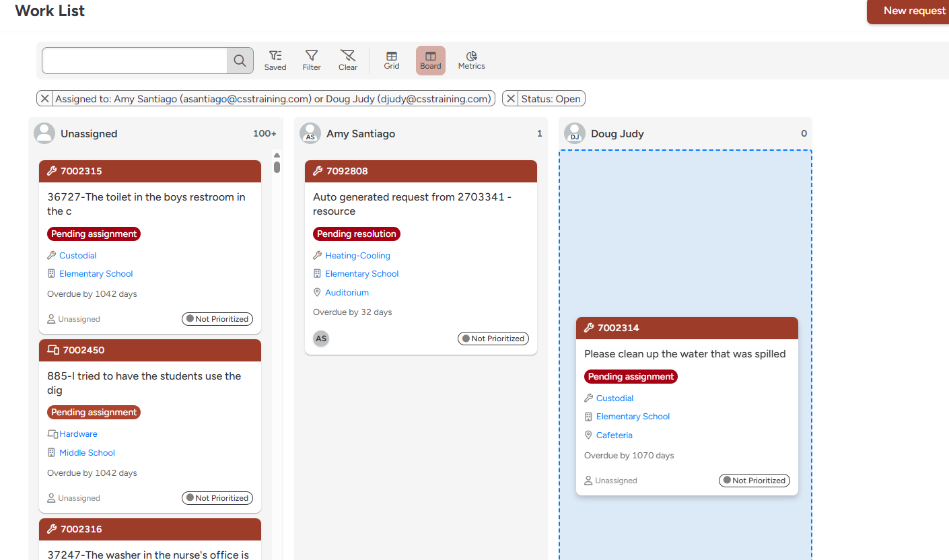The width and height of the screenshot is (949, 560).
Task: Open the Heating-Cooling category link
Action: point(357,256)
